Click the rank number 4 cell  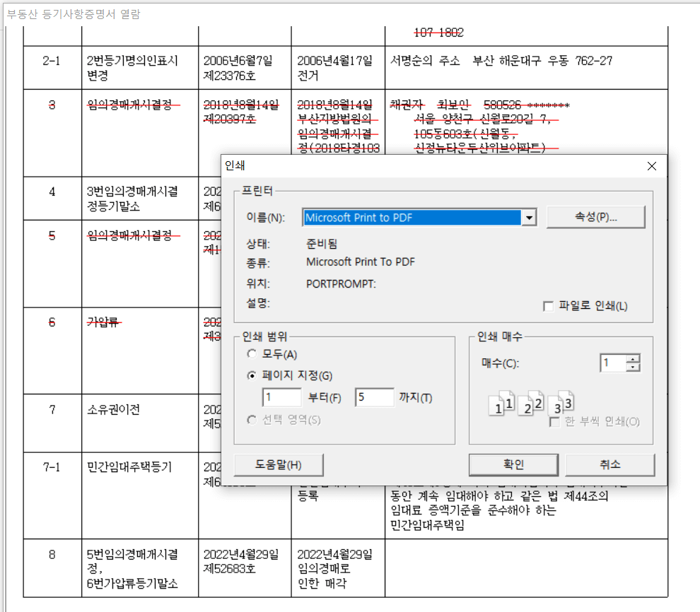pos(52,199)
